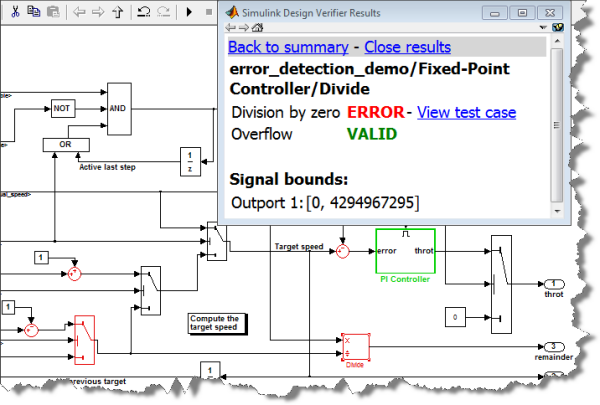Image resolution: width=600 pixels, height=405 pixels.
Task: Maximize the Simulink Design Verifier Results window
Action: (522, 12)
